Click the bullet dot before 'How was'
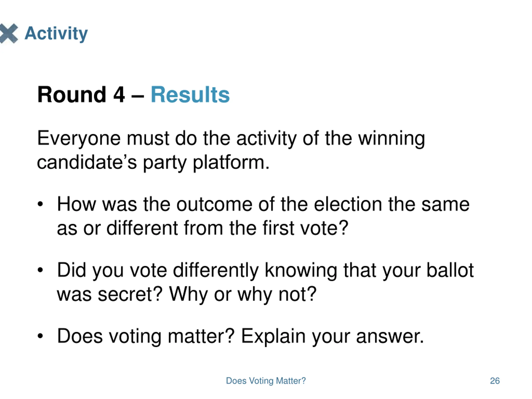The width and height of the screenshot is (532, 399). [x=40, y=204]
